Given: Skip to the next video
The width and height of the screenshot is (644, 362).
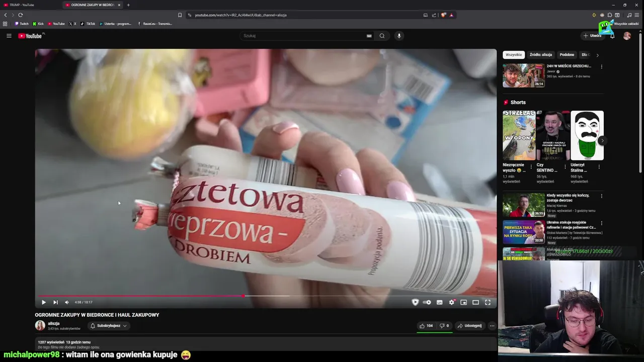Looking at the screenshot, I should 55,302.
